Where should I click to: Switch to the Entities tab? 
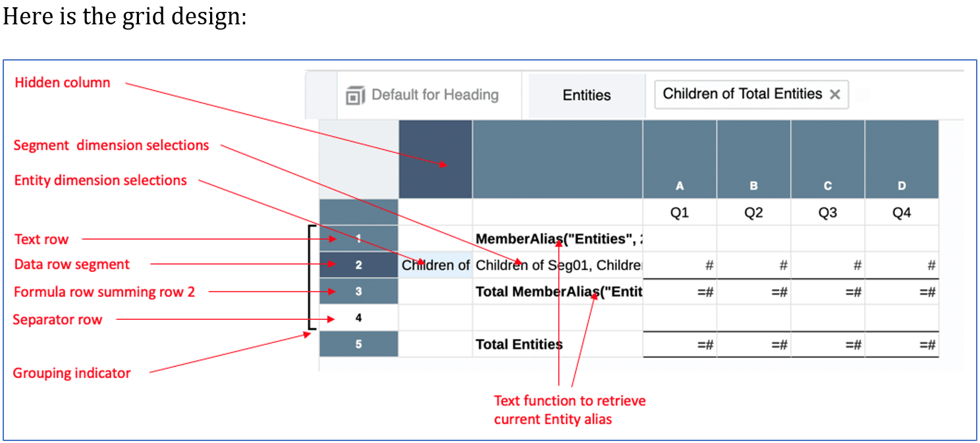pos(586,95)
